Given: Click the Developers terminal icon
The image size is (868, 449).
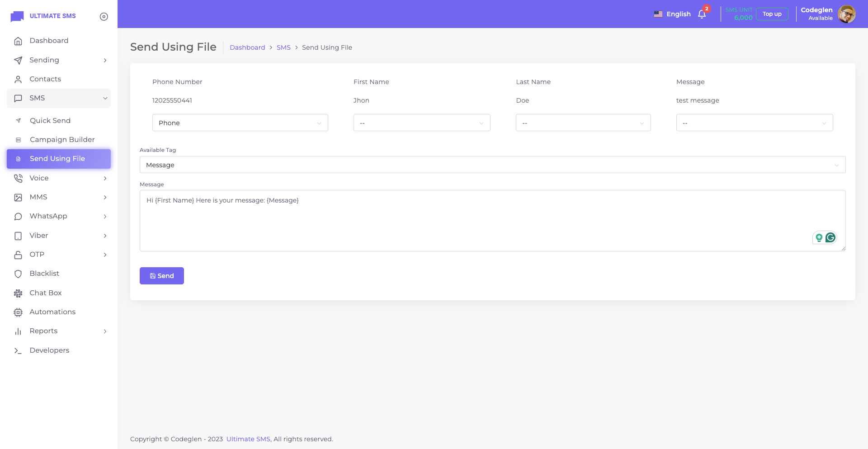Looking at the screenshot, I should click(18, 351).
